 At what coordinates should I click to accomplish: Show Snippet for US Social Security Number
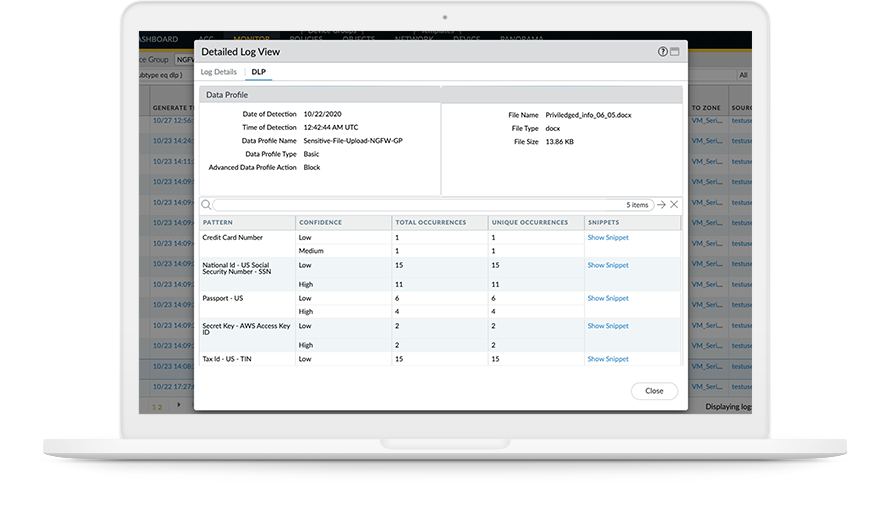pyautogui.click(x=608, y=265)
